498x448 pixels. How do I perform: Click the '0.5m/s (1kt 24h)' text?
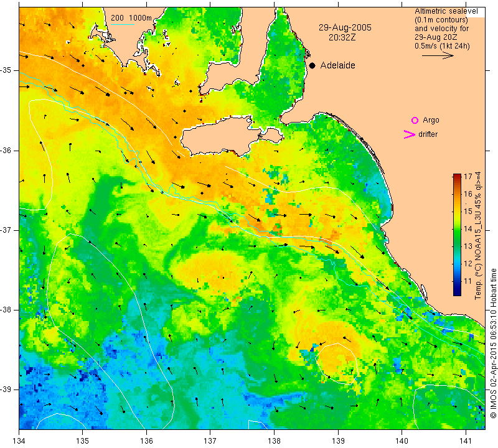tap(442, 45)
